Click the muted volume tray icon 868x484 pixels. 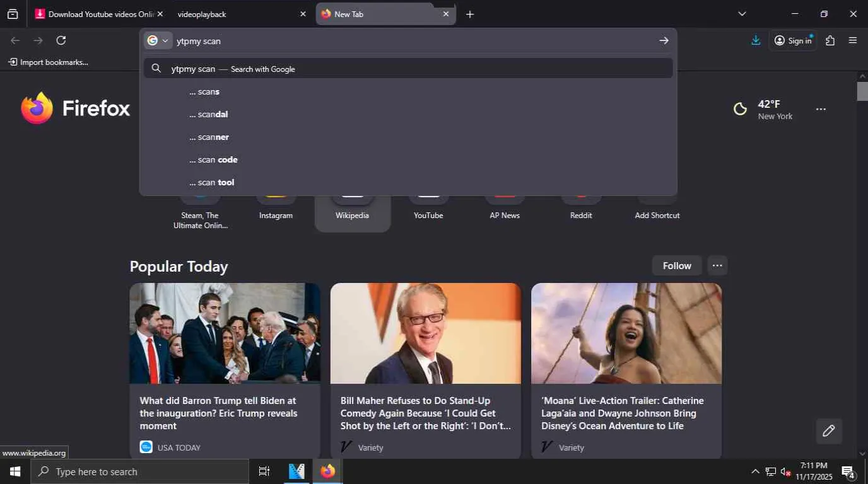click(x=785, y=471)
